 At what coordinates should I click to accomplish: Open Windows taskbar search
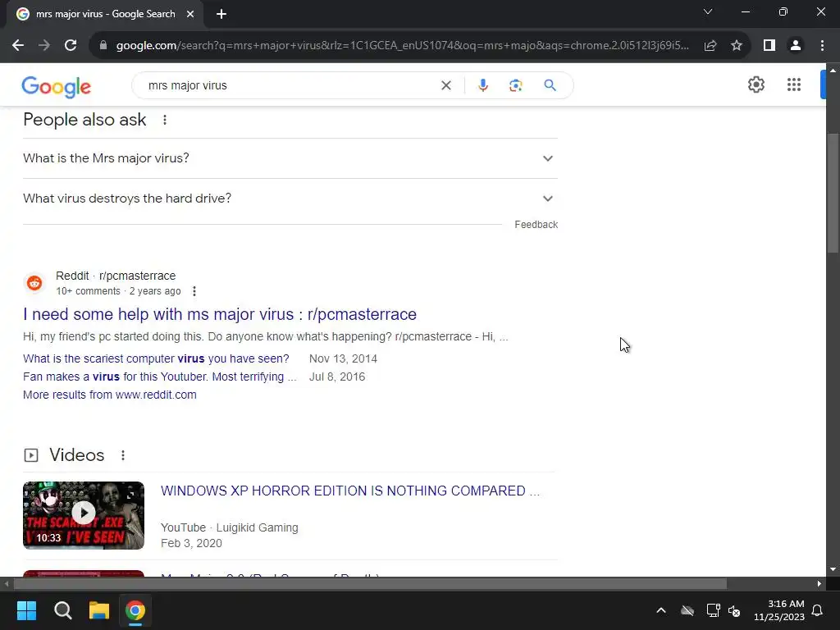pyautogui.click(x=62, y=610)
